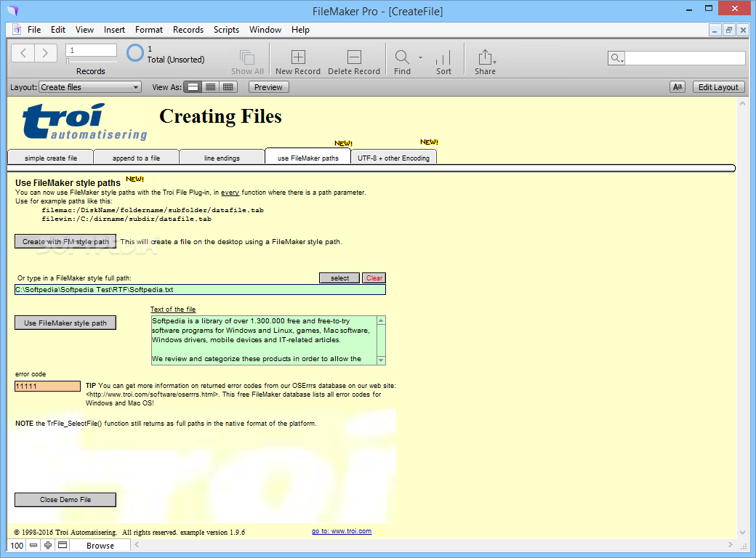Click main window scroll down arrow
The image size is (756, 558).
[742, 533]
